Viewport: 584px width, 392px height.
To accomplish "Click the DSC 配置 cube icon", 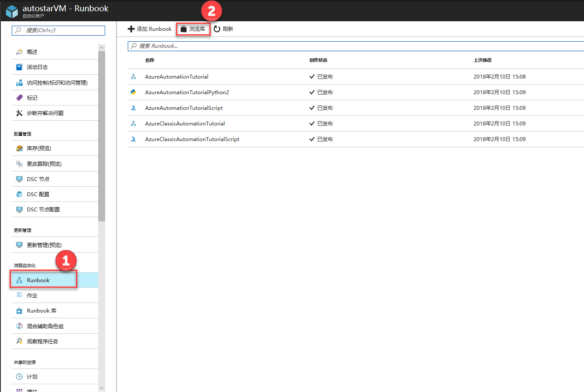I will tap(19, 194).
